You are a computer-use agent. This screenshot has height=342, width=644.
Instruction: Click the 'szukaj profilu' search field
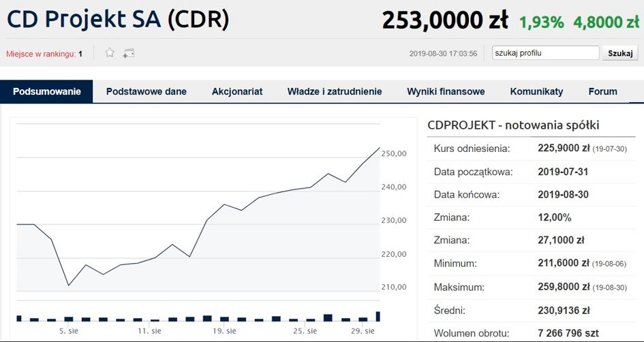coord(545,53)
